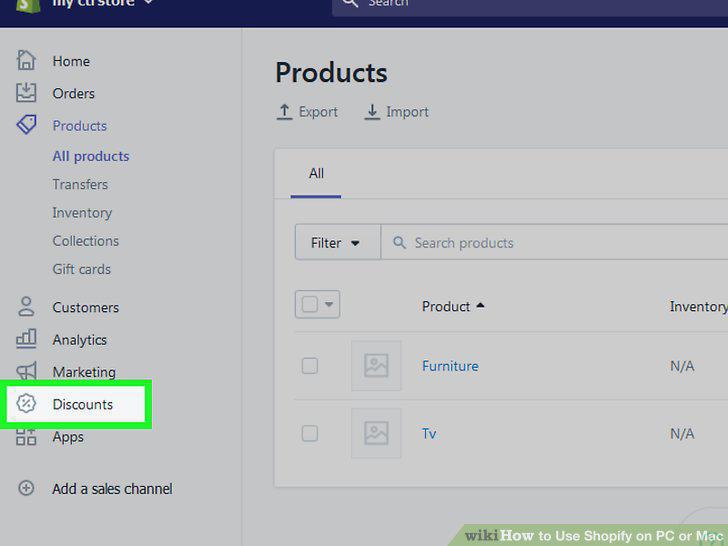This screenshot has width=728, height=546.
Task: Open the bulk selection dropdown arrow
Action: 329,305
